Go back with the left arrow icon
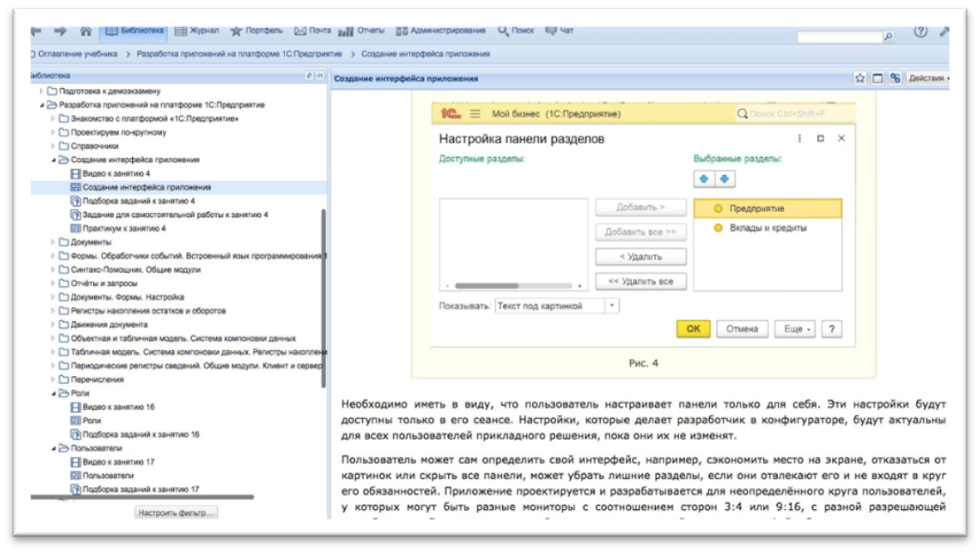The image size is (980, 553). [x=37, y=31]
